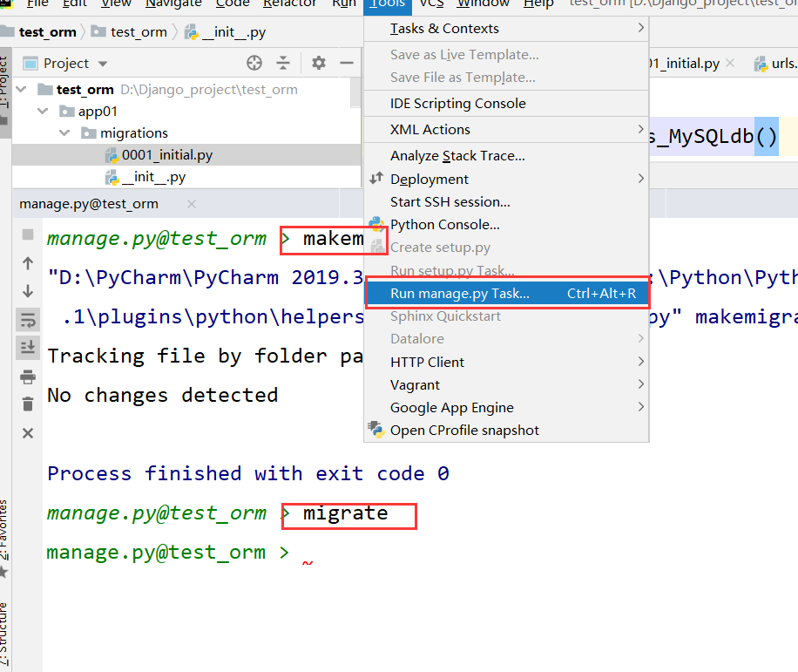Click Python Console menu item
This screenshot has width=798, height=672.
[x=506, y=225]
